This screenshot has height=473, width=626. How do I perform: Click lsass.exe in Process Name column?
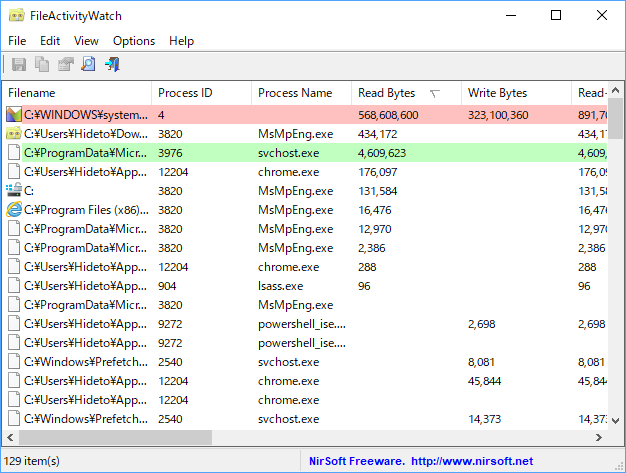tap(281, 286)
